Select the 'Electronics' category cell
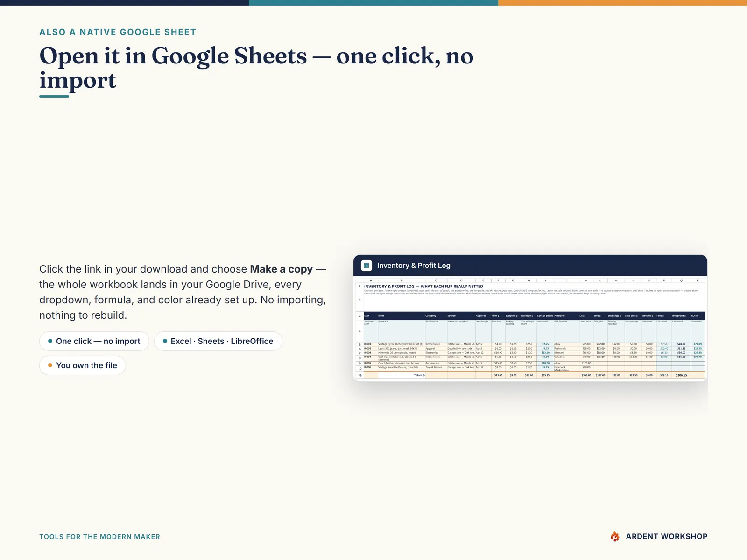The width and height of the screenshot is (747, 560). (x=436, y=353)
